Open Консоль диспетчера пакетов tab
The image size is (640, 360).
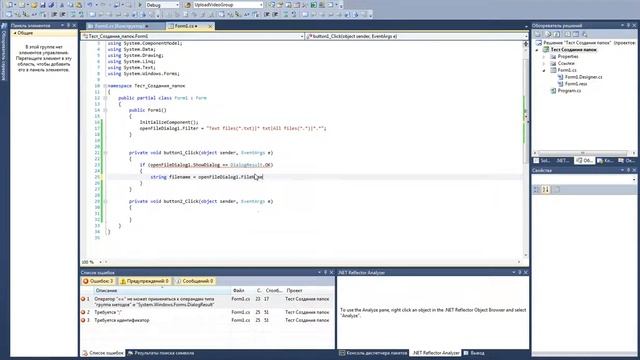click(373, 353)
